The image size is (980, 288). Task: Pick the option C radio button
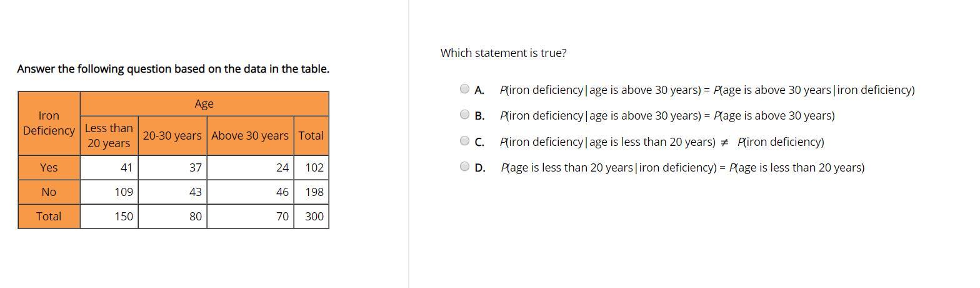point(464,141)
